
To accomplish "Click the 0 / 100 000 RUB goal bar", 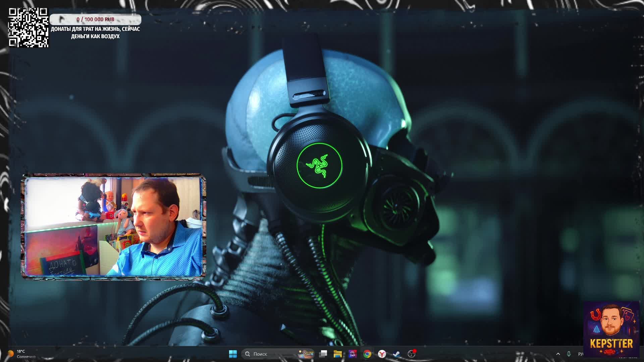I will [96, 19].
